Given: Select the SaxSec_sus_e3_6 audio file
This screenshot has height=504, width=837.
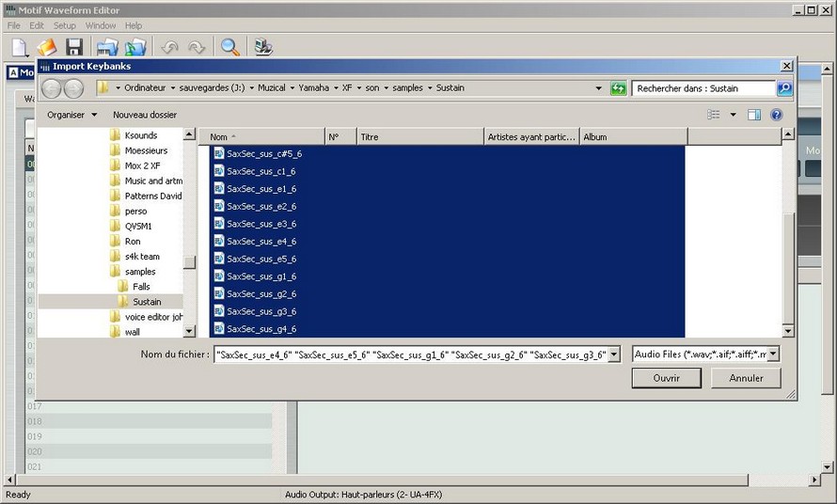Looking at the screenshot, I should point(261,224).
